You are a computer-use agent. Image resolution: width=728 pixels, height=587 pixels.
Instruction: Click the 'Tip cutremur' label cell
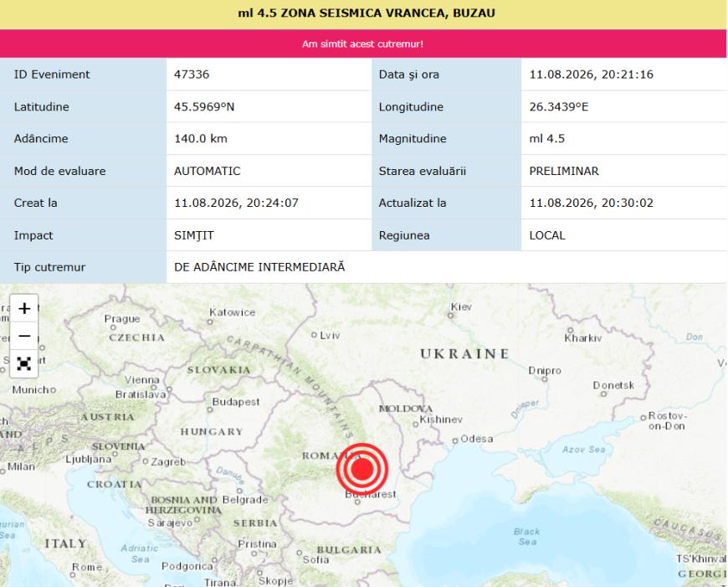coord(83,267)
